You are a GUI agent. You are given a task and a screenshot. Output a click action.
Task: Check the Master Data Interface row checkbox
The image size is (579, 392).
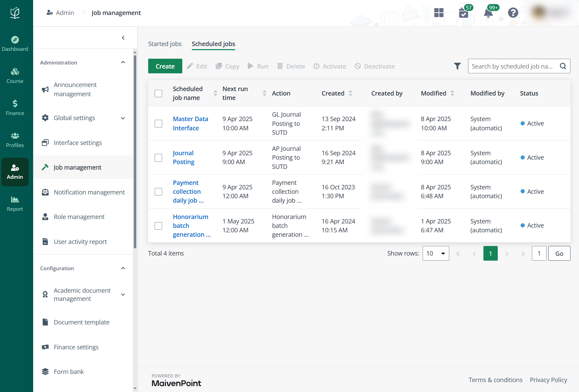pyautogui.click(x=158, y=124)
